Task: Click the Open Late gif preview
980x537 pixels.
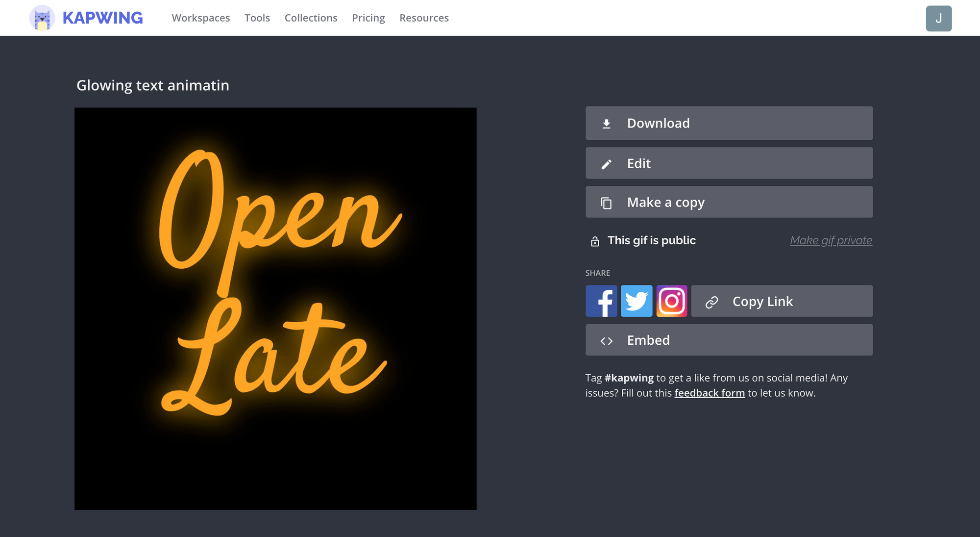Action: tap(275, 308)
